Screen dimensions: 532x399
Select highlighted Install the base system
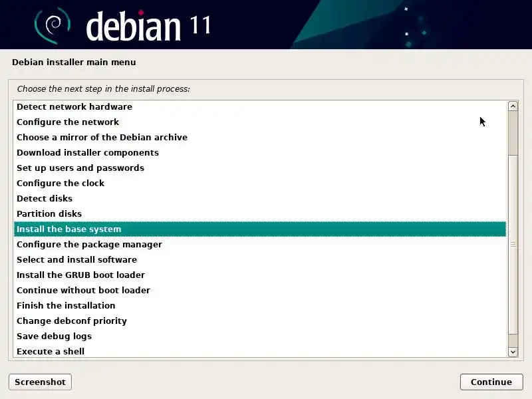(x=260, y=229)
